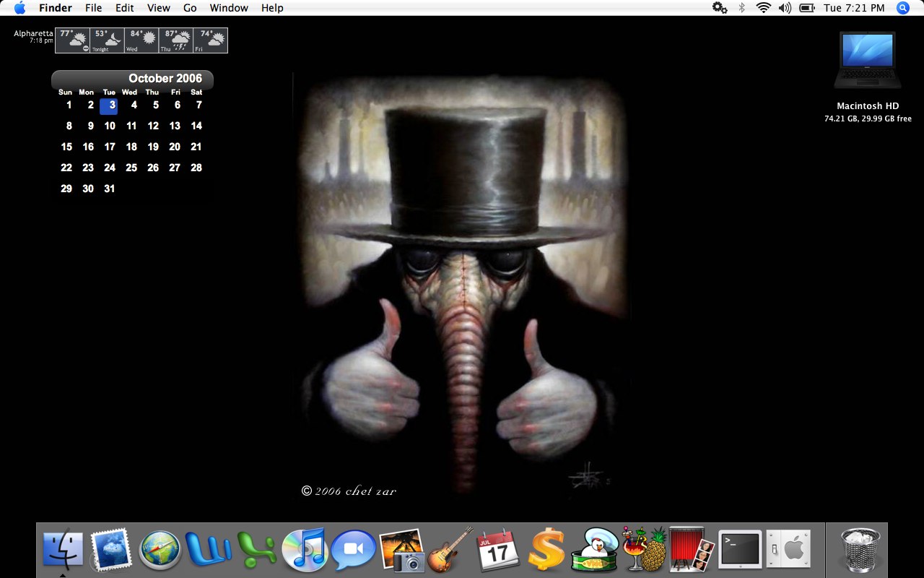This screenshot has height=578, width=924.
Task: Launch Chicken of the VNC
Action: click(594, 551)
